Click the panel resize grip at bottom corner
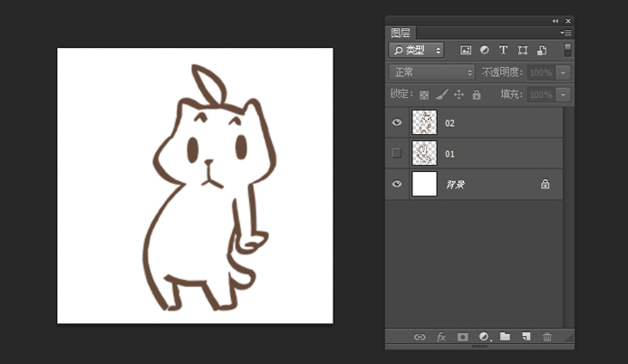The height and width of the screenshot is (364, 628). (569, 338)
